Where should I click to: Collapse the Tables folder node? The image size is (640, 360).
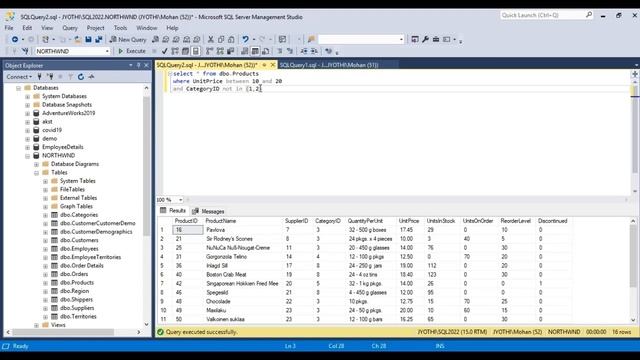pyautogui.click(x=36, y=173)
